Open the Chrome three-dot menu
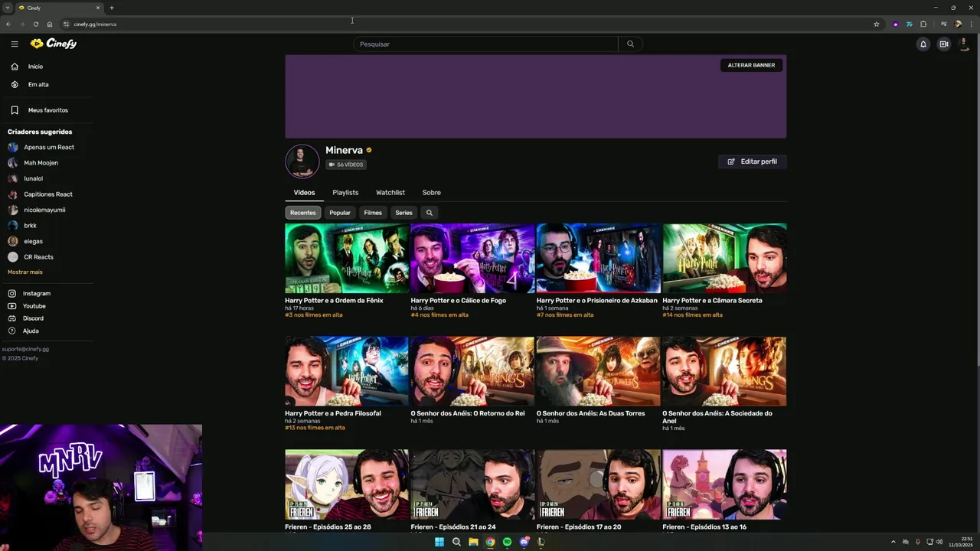Viewport: 980px width, 551px height. click(970, 24)
